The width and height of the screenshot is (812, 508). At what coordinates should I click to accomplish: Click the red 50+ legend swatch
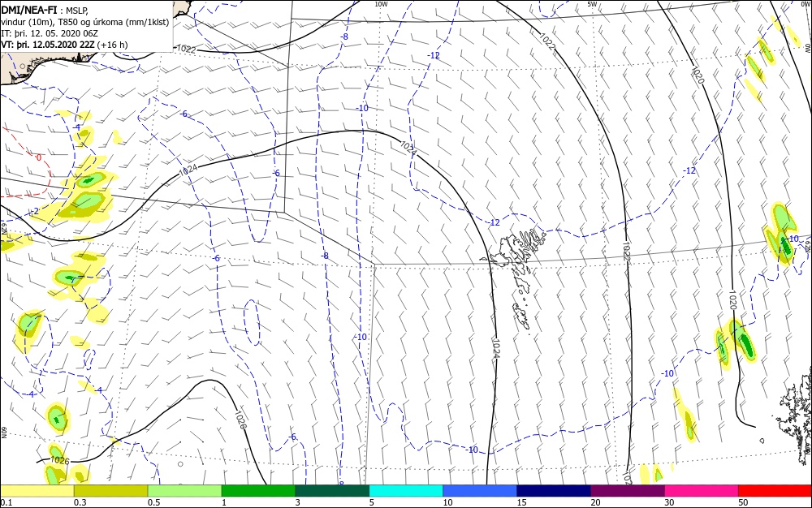click(x=775, y=491)
